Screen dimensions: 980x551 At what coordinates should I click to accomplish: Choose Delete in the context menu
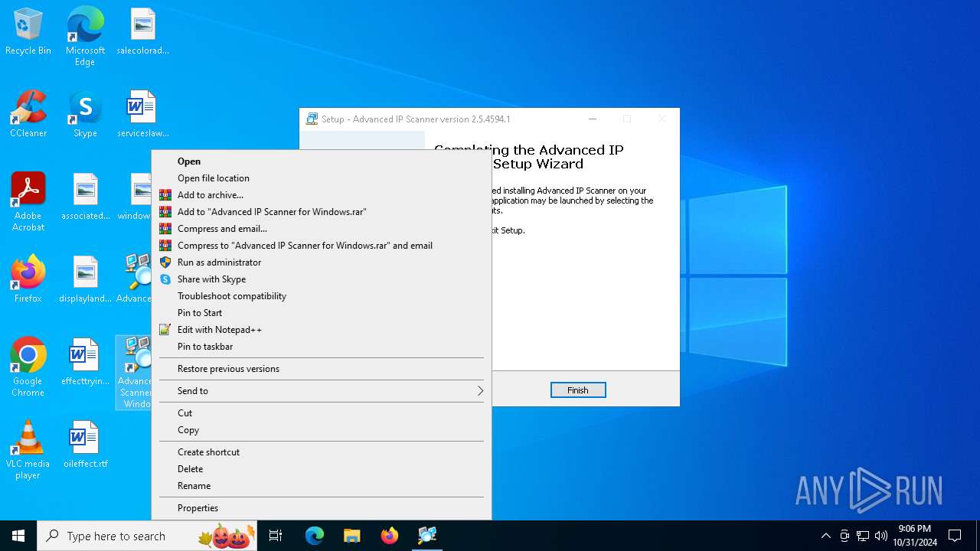click(322, 469)
